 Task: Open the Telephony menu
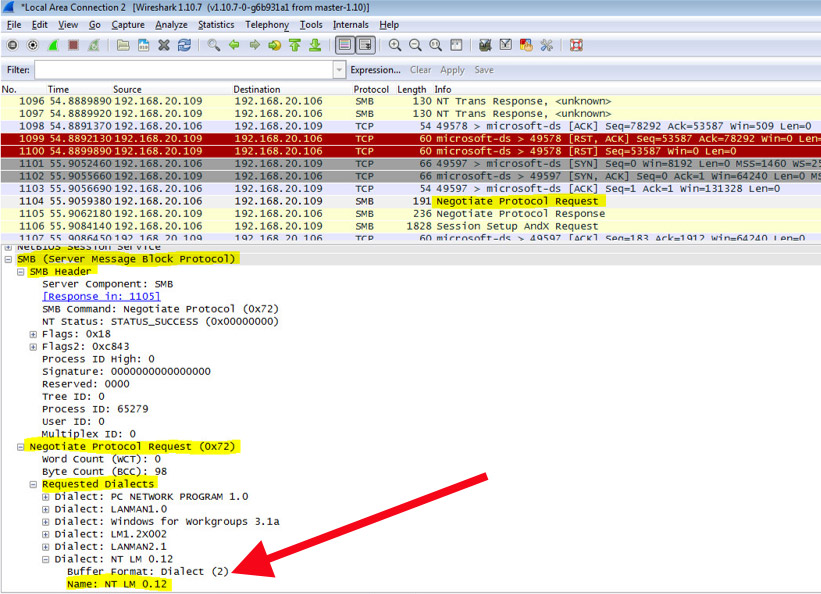click(x=267, y=25)
